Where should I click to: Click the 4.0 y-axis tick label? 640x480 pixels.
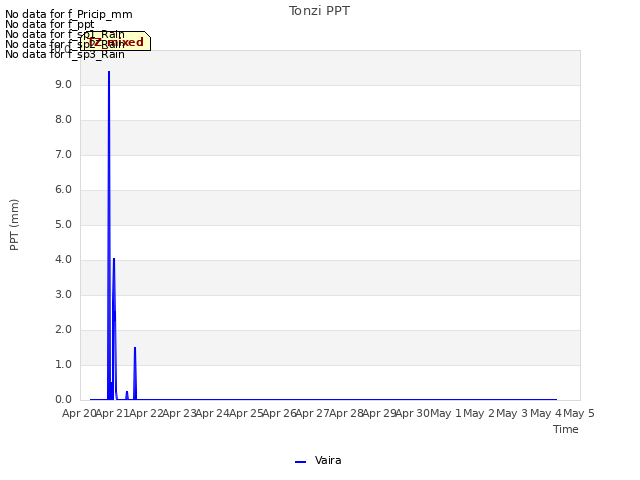tap(63, 260)
